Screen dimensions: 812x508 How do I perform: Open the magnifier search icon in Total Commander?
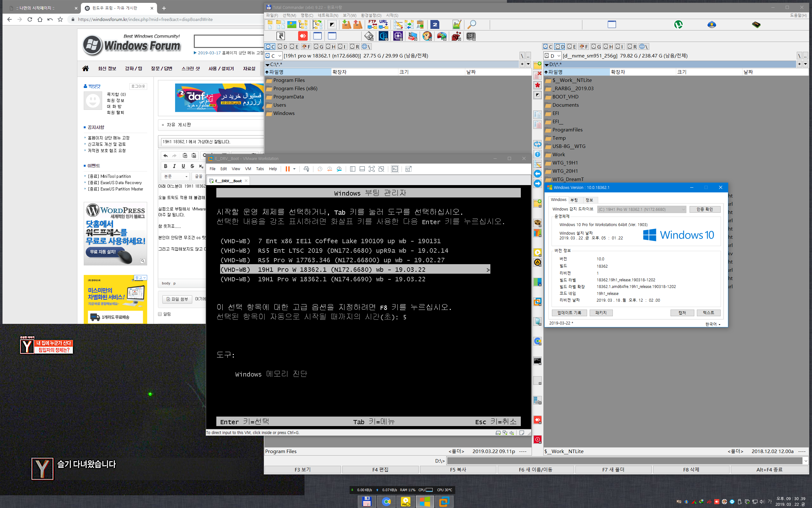point(472,24)
